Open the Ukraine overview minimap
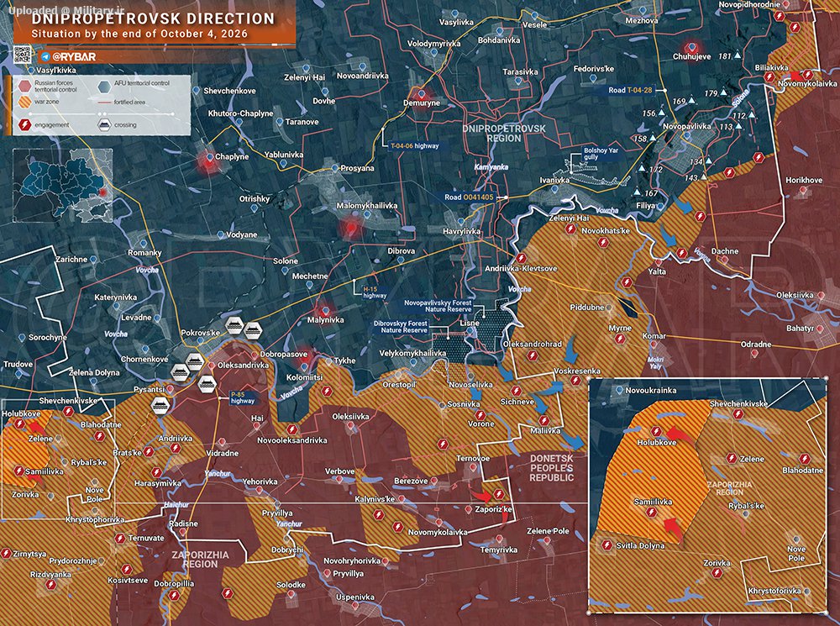This screenshot has height=626, width=840. point(63,186)
